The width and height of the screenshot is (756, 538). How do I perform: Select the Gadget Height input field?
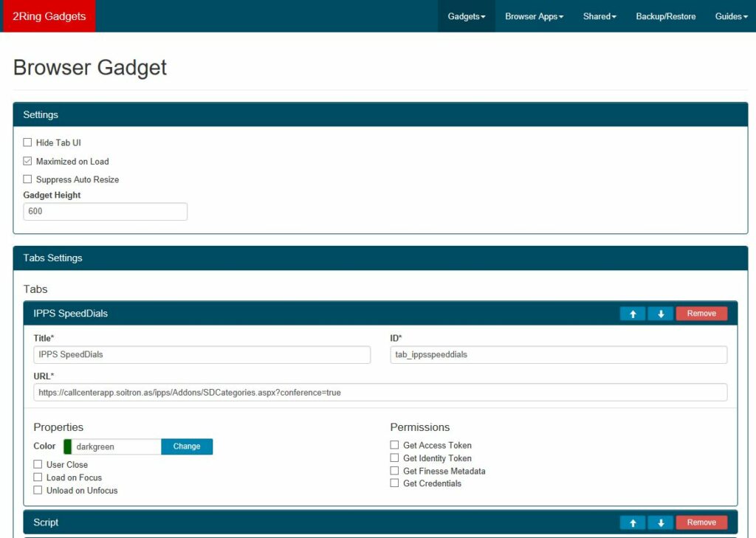tap(105, 211)
